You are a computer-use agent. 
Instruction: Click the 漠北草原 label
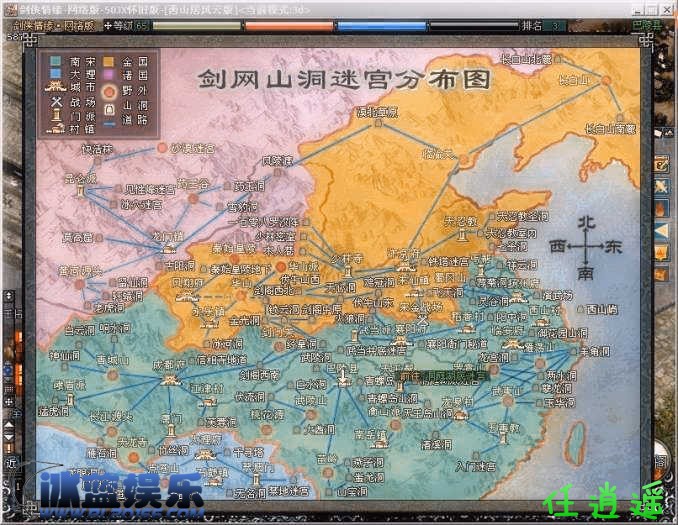pyautogui.click(x=377, y=112)
